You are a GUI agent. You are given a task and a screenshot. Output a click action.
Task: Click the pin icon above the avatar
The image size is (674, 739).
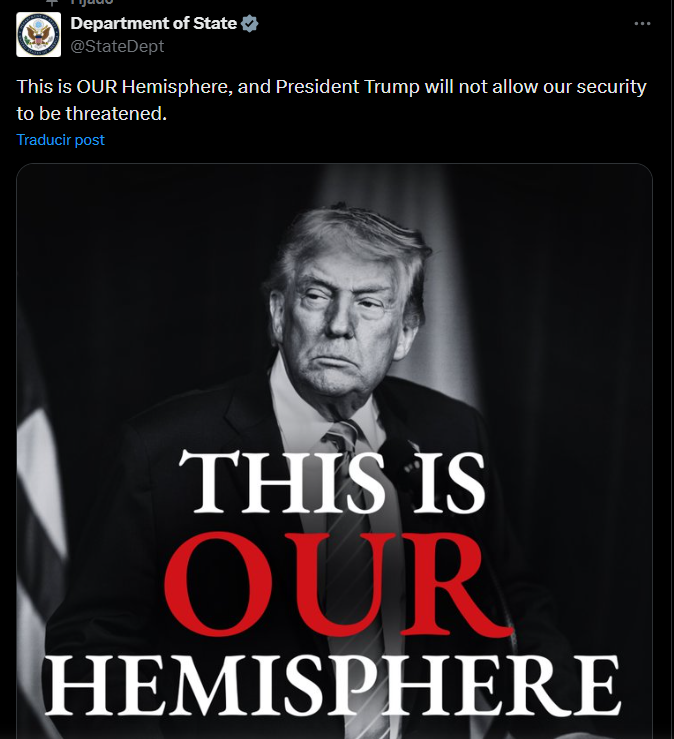[x=52, y=2]
